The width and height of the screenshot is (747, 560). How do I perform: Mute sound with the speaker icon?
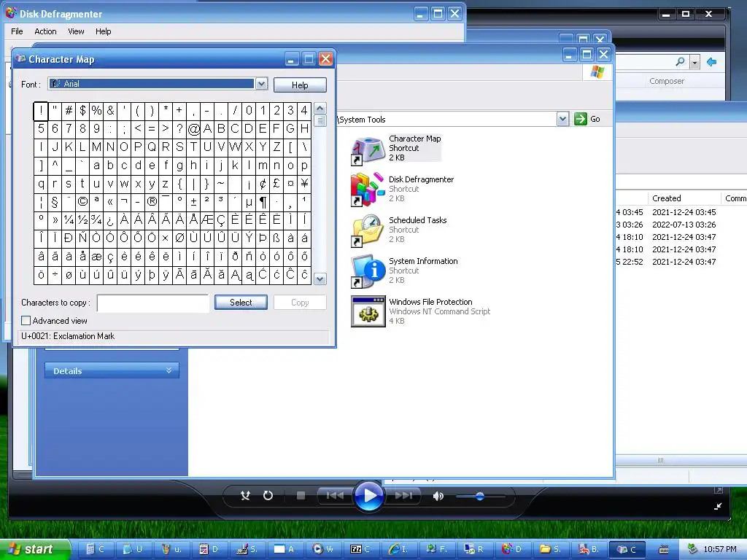coord(438,496)
